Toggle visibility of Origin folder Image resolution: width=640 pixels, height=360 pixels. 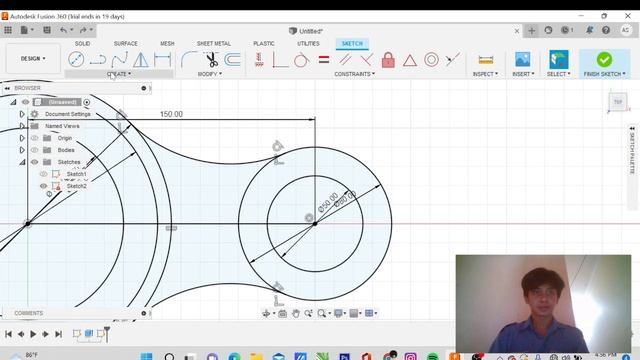(34, 138)
